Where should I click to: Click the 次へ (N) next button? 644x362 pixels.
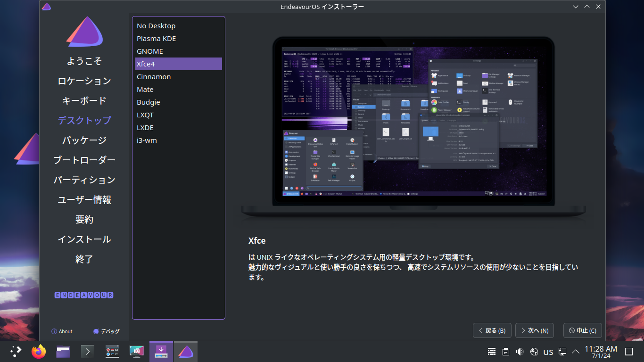[535, 330]
